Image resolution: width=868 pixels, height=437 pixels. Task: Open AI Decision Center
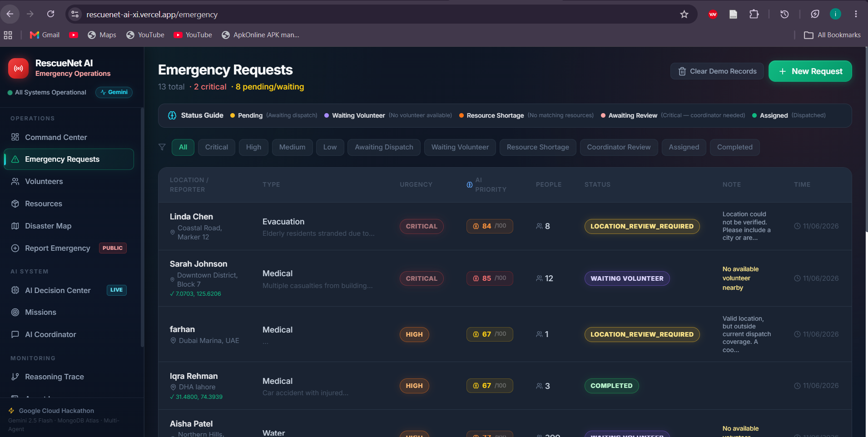(x=69, y=290)
